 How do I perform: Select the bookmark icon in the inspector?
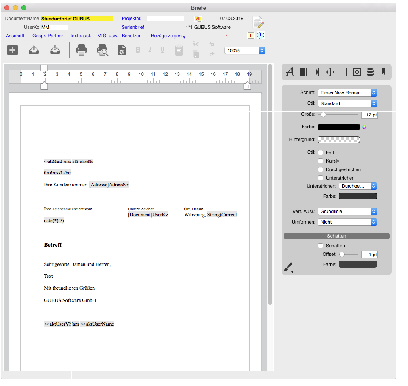383,72
